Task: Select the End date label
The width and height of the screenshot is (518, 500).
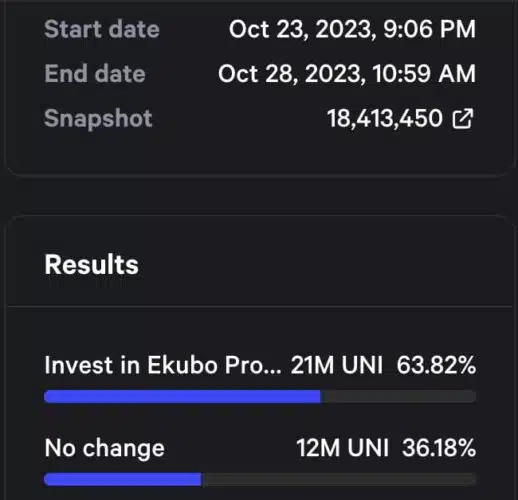Action: coord(95,73)
